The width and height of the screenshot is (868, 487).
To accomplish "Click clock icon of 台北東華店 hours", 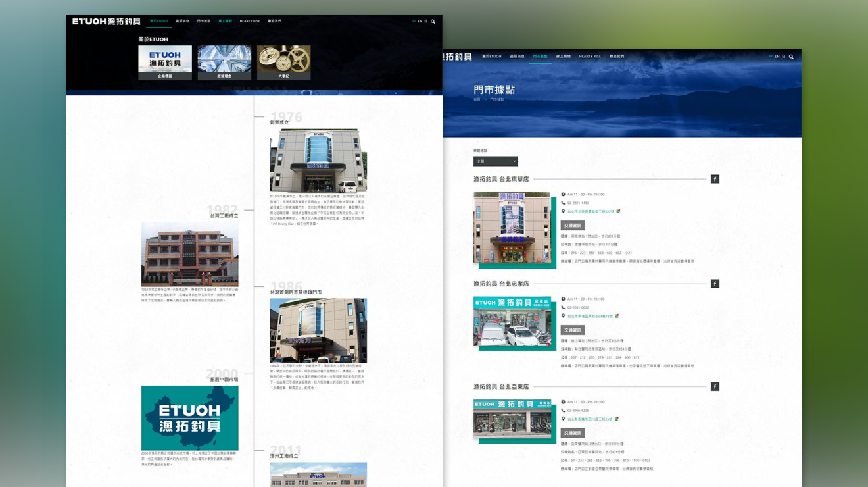I will tap(564, 195).
